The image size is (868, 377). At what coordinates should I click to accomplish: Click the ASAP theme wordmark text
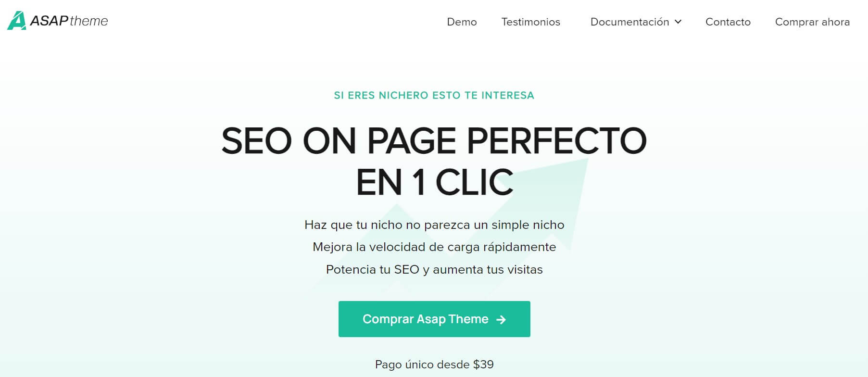point(69,21)
